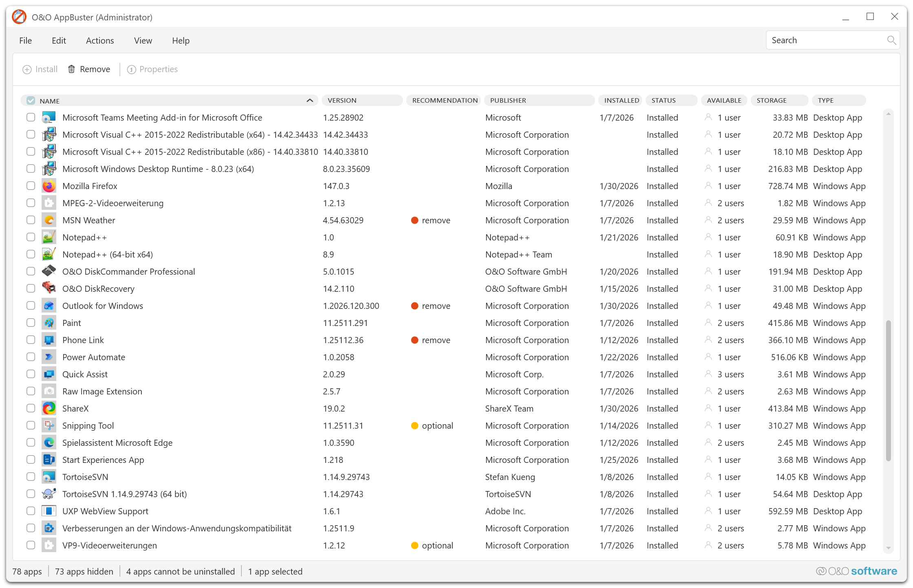Click the Properties toolbar button
Viewport: 913px width, 588px height.
(x=153, y=69)
